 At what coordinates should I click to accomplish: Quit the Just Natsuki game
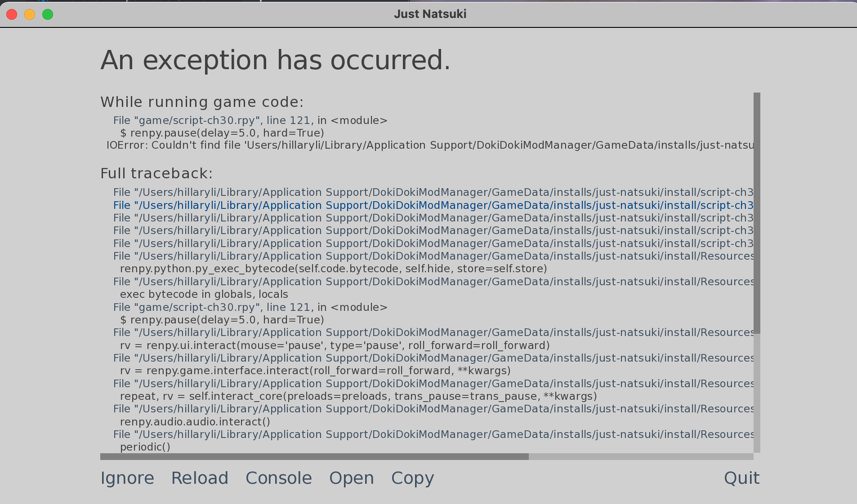pyautogui.click(x=741, y=478)
